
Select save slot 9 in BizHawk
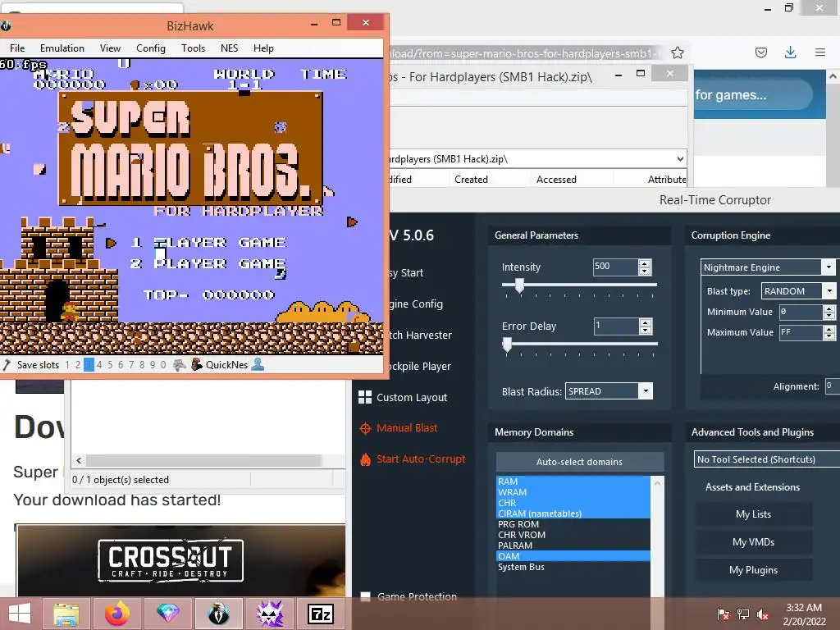tap(152, 365)
